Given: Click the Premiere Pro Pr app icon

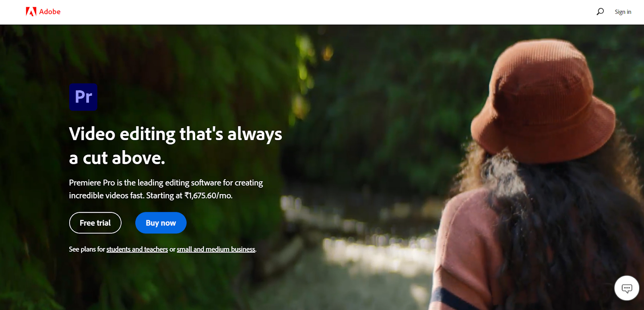Looking at the screenshot, I should coord(83,97).
